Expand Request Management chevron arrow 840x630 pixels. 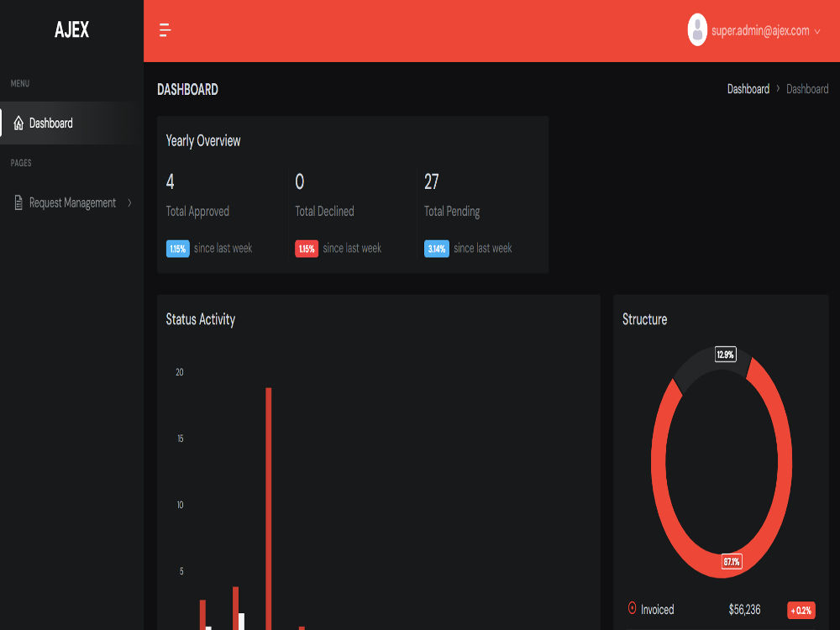coord(129,202)
